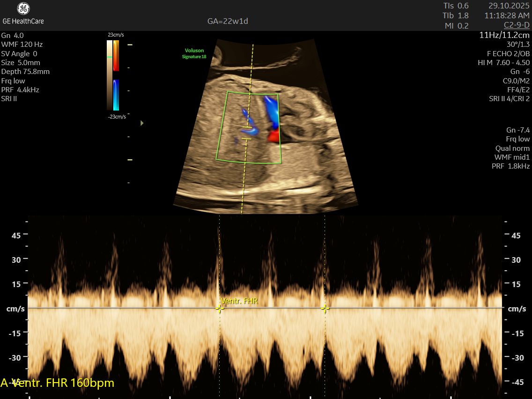Viewport: 532px width, 399px height.
Task: Click the yellow Ventr. FHR measurement label
Action: (x=239, y=301)
